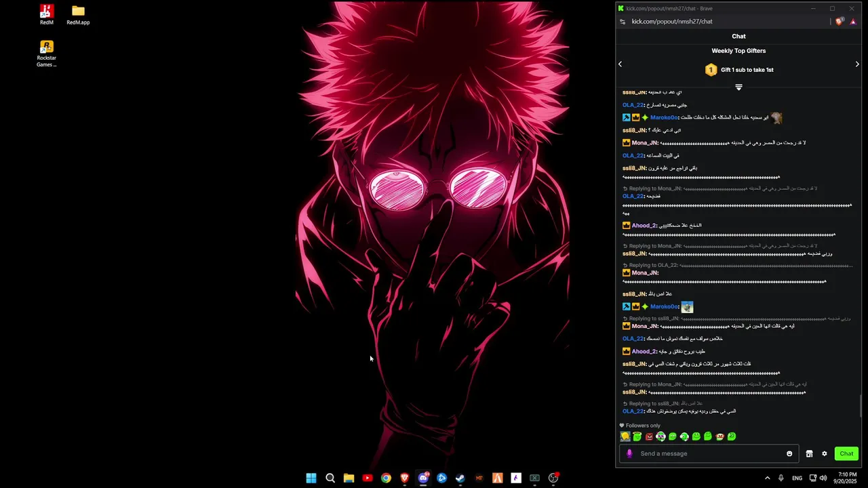The image size is (868, 488).
Task: Open the taskbar app with red notification dot
Action: (553, 478)
